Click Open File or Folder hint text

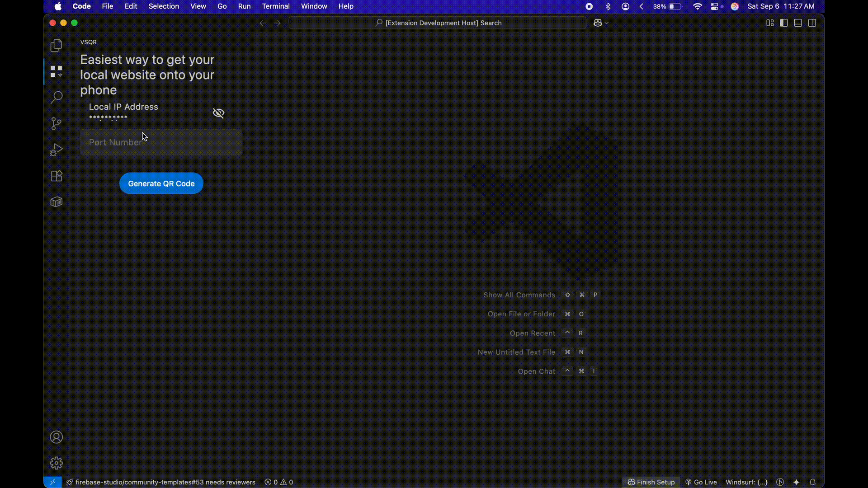tap(521, 314)
